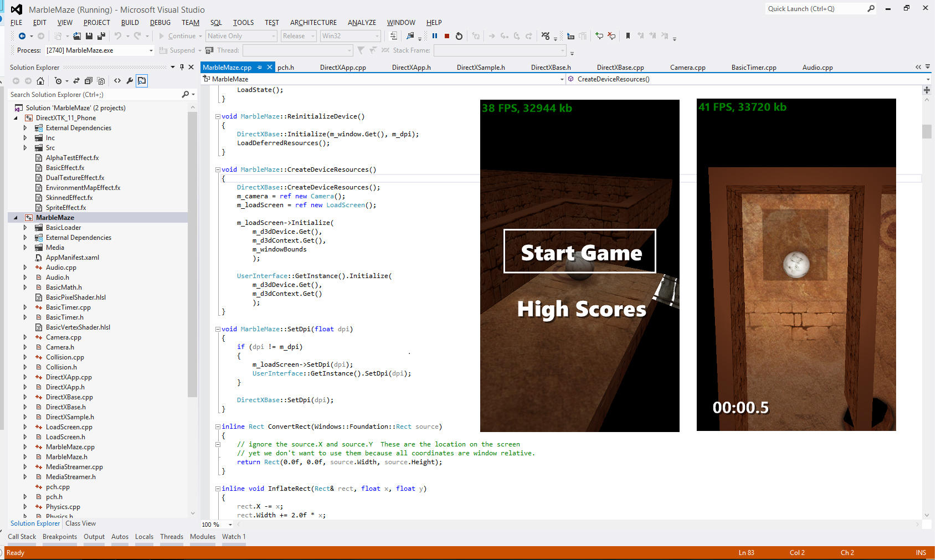Expand the Audio.cpp node in Solution Explorer
936x560 pixels.
click(25, 267)
